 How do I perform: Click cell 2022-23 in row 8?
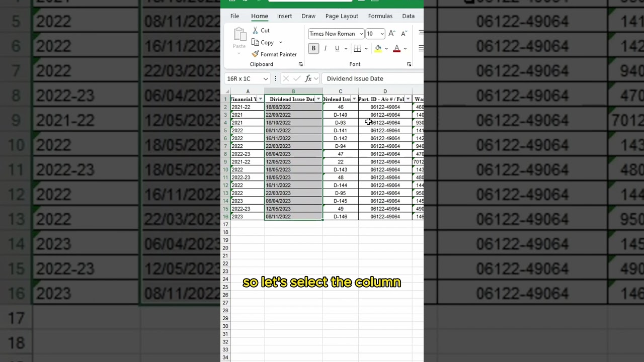tap(248, 154)
